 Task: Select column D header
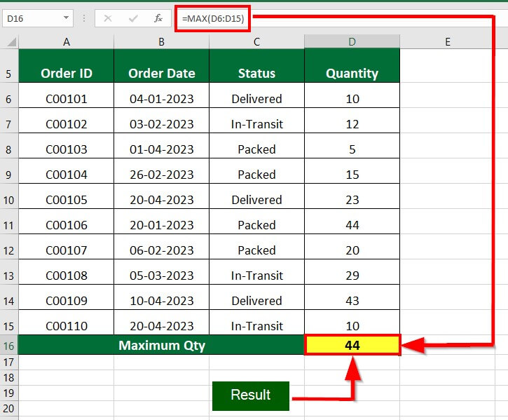(352, 42)
